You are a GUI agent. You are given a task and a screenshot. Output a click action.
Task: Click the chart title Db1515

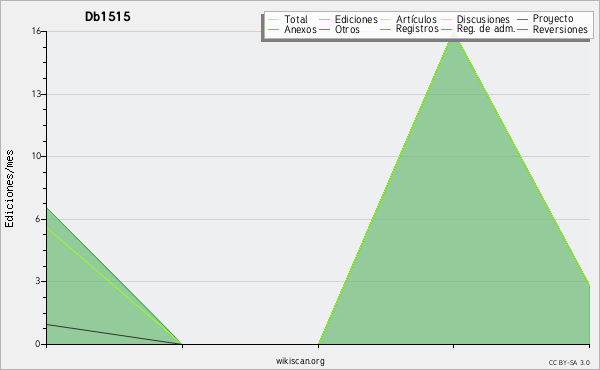click(x=108, y=17)
